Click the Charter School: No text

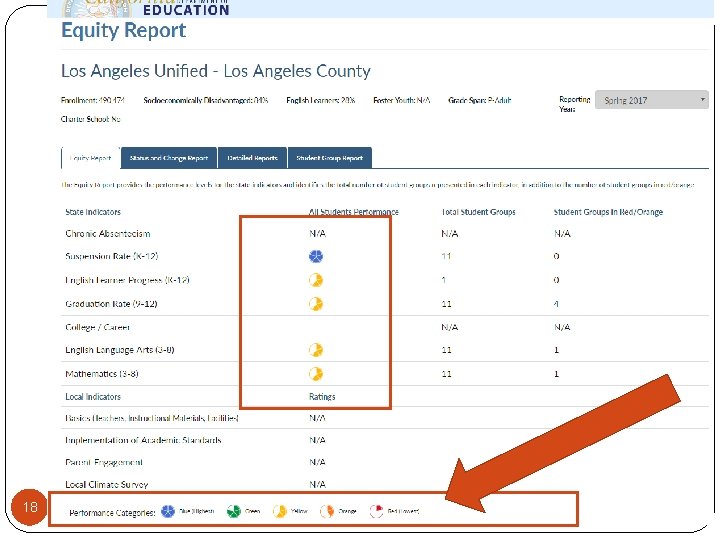pos(90,119)
